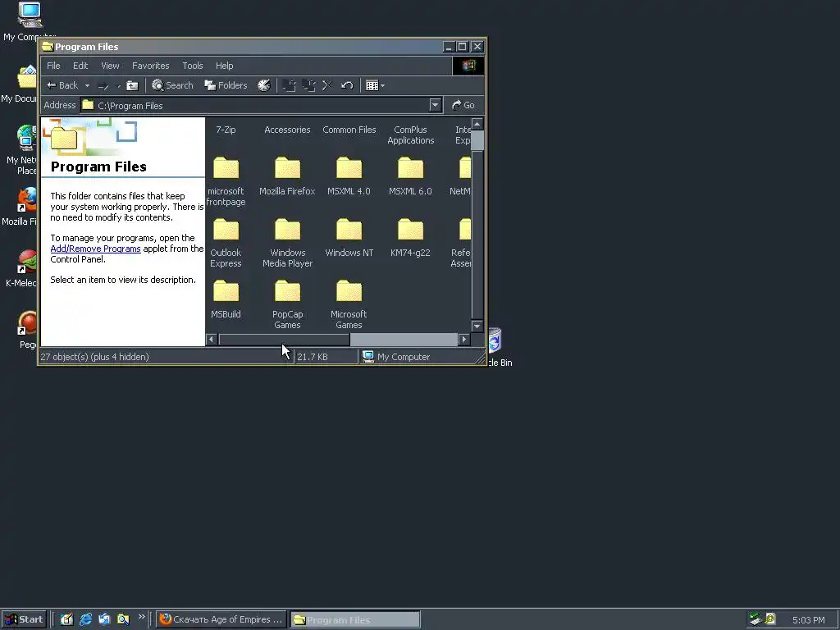Click the Program Files taskbar button
840x630 pixels.
click(x=354, y=620)
